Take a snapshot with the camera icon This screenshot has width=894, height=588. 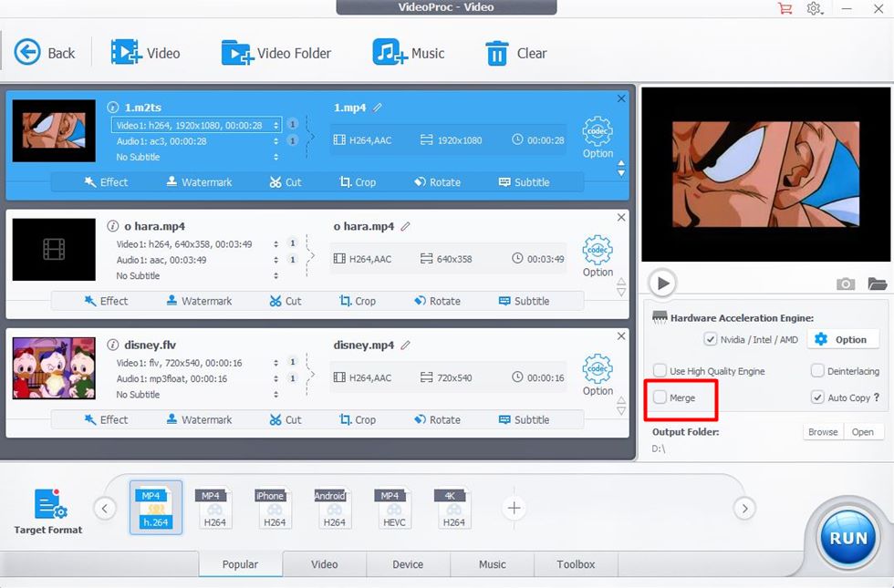pyautogui.click(x=846, y=284)
